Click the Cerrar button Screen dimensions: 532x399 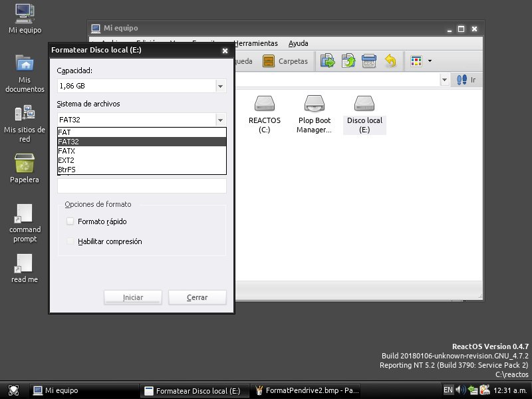[x=197, y=297]
